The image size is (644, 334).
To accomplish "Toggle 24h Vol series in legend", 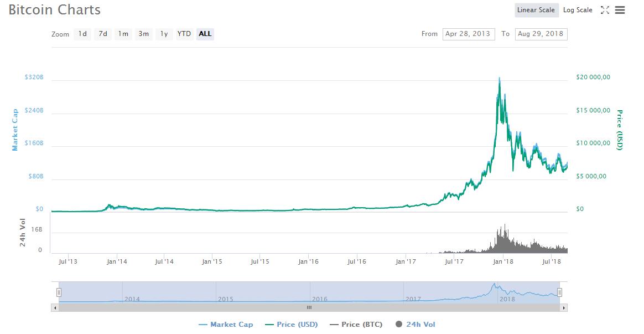I will coord(416,325).
